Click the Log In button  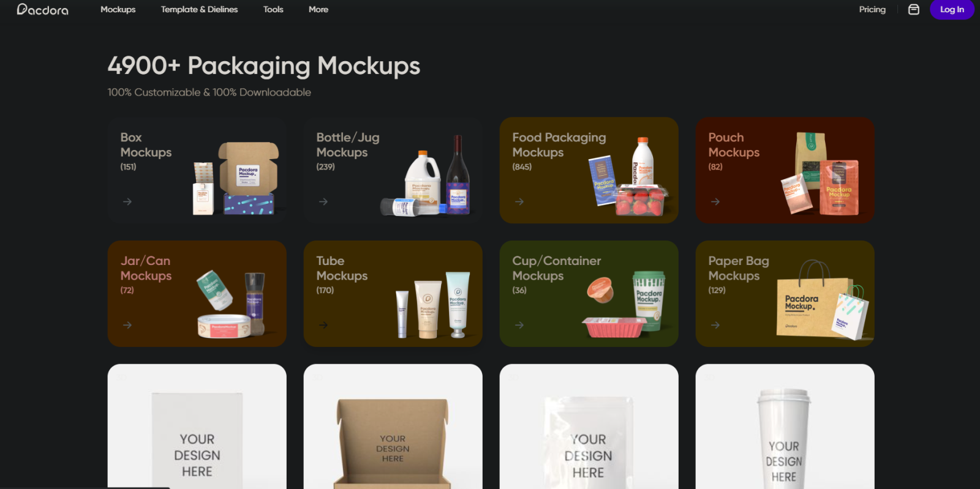point(952,9)
